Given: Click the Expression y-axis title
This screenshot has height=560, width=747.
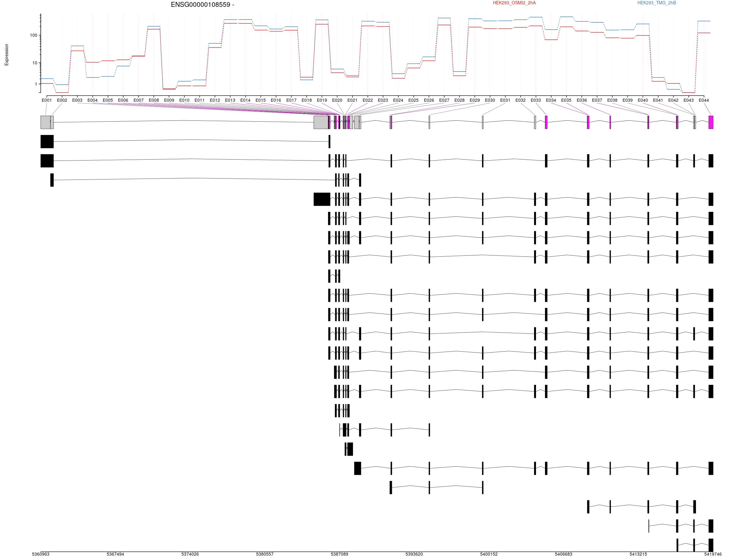Looking at the screenshot, I should [7, 55].
